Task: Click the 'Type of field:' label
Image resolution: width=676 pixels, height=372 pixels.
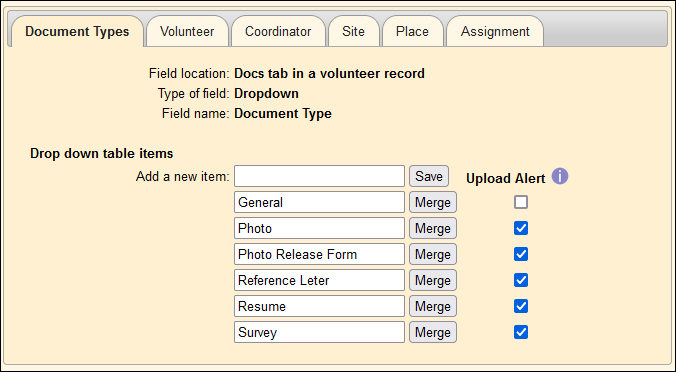Action: (x=194, y=94)
